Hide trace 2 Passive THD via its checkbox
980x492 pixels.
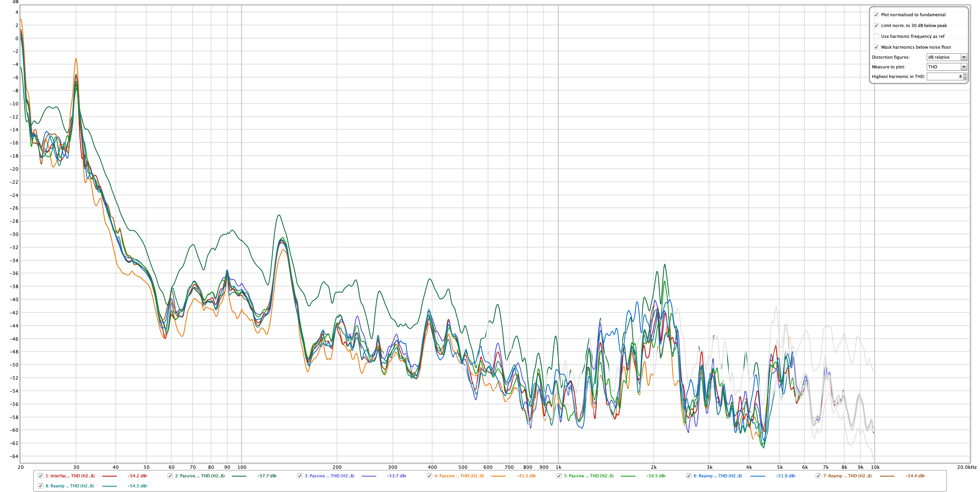pyautogui.click(x=170, y=476)
